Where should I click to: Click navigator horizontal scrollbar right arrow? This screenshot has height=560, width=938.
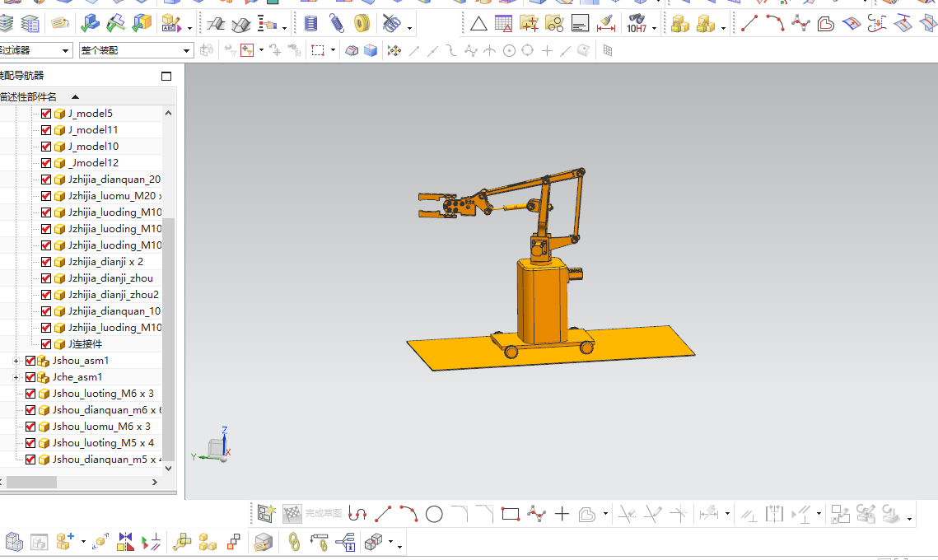tap(155, 483)
